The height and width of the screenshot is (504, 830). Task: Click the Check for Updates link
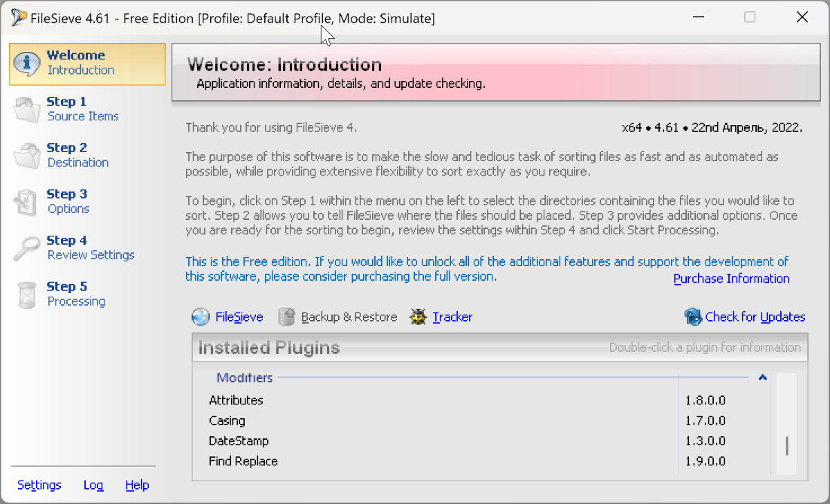pyautogui.click(x=755, y=317)
